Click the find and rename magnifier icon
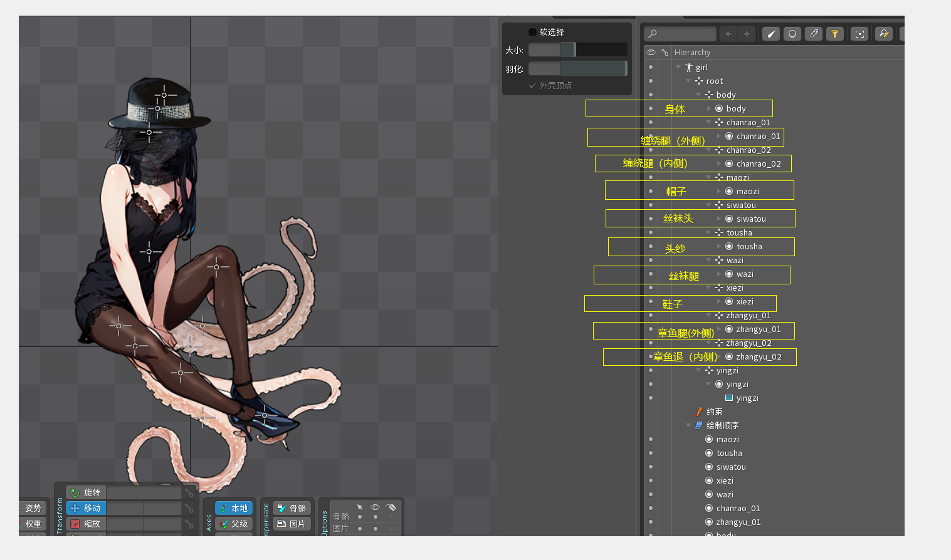This screenshot has height=560, width=951. coord(884,34)
